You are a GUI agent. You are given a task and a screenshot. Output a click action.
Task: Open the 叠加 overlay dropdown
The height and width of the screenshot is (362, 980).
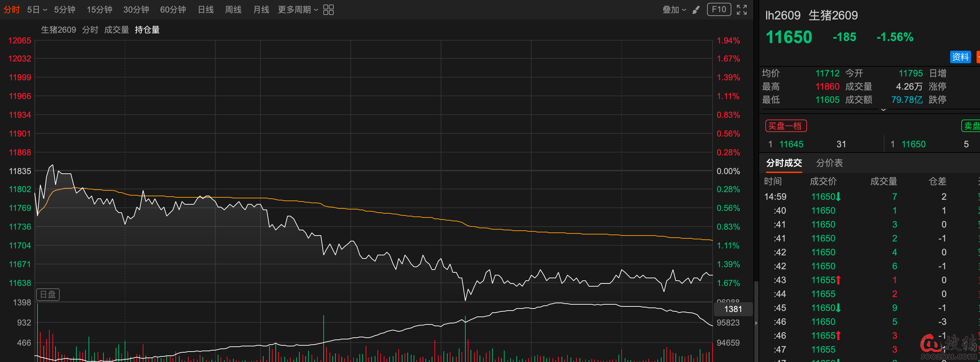click(674, 10)
